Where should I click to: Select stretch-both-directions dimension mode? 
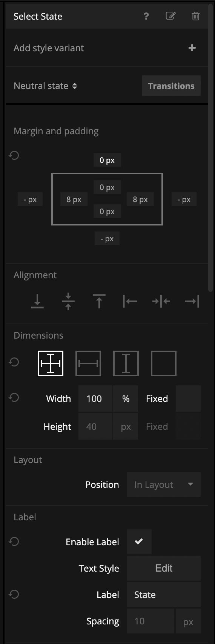(51, 363)
